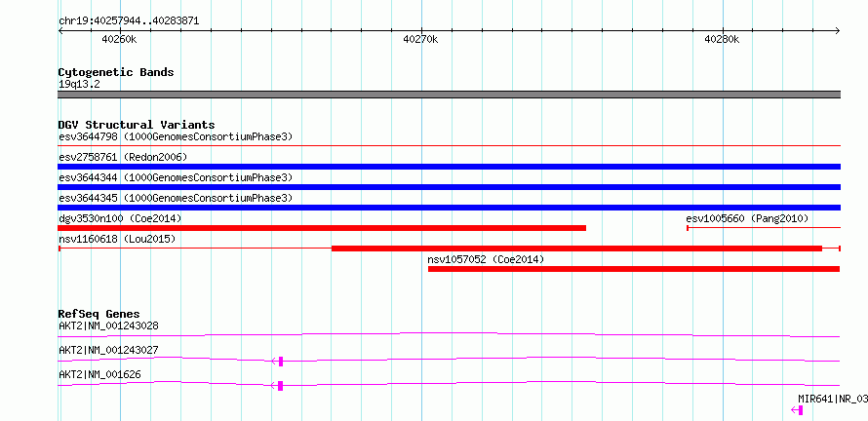Select the thick red bar of nsv1160618
Viewport: 868px width, 421px height.
point(576,249)
